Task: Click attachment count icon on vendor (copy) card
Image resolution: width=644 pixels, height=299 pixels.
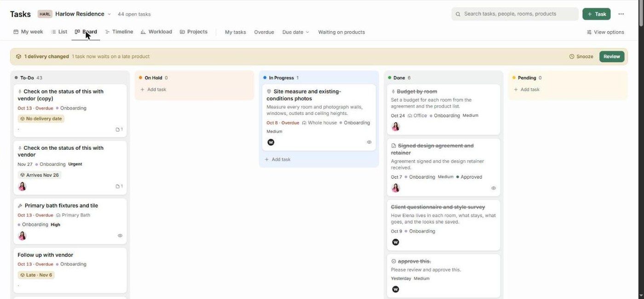Action: tap(119, 130)
